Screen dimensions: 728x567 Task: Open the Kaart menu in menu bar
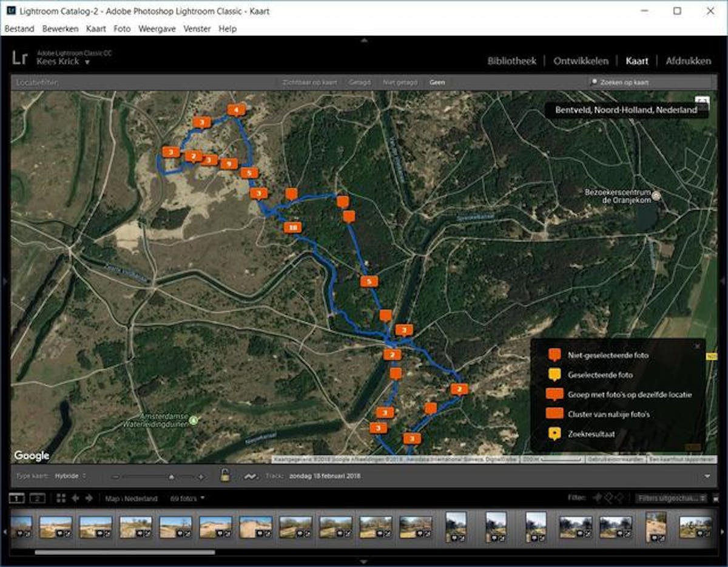(96, 29)
